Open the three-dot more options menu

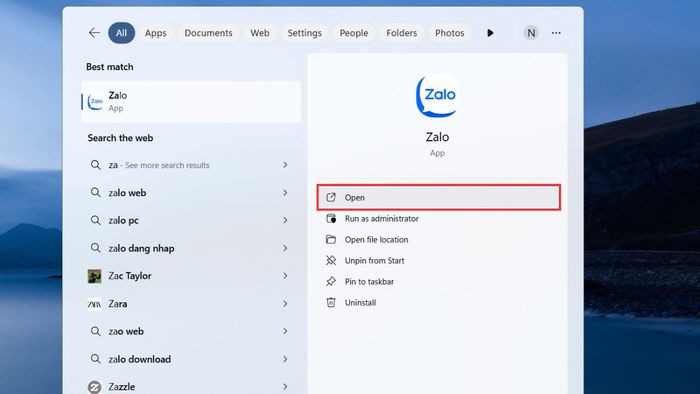pyautogui.click(x=556, y=33)
